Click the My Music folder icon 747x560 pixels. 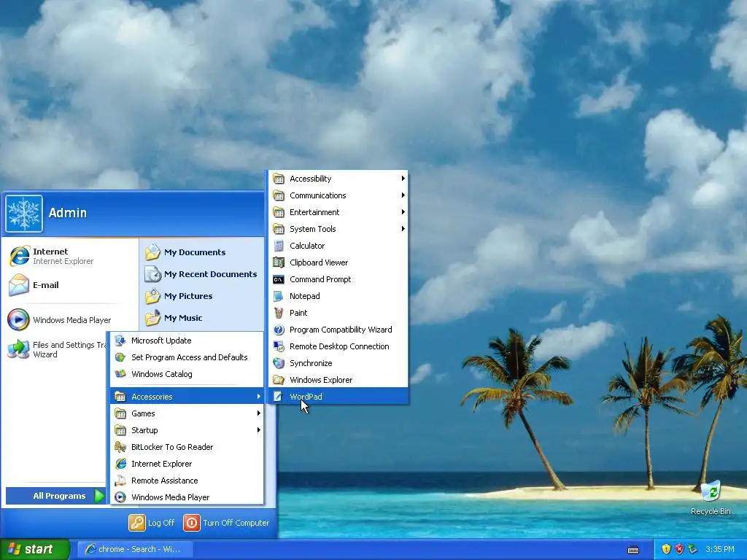pos(152,318)
